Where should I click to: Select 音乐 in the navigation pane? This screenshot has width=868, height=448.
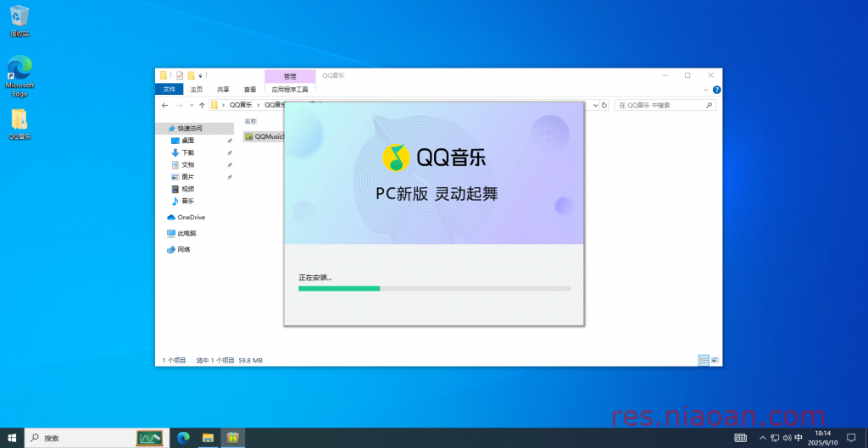click(187, 202)
